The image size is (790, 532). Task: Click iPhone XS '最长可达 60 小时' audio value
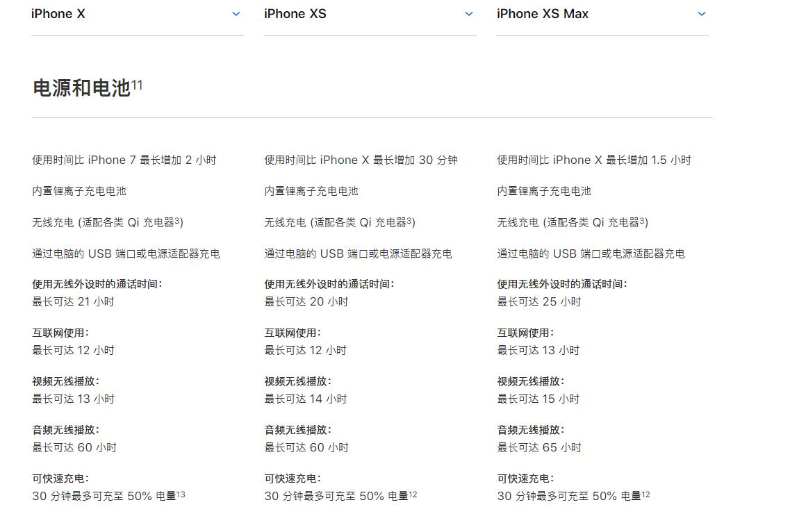pos(307,447)
